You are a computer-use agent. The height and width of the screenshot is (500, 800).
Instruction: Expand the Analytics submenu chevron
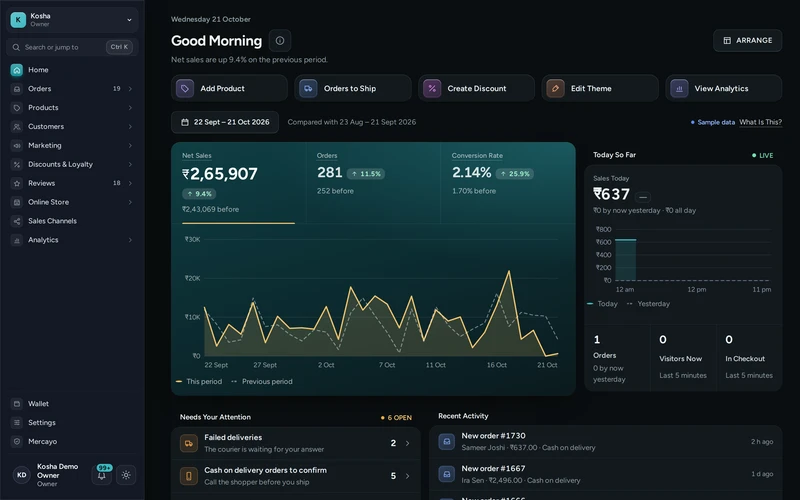click(130, 240)
